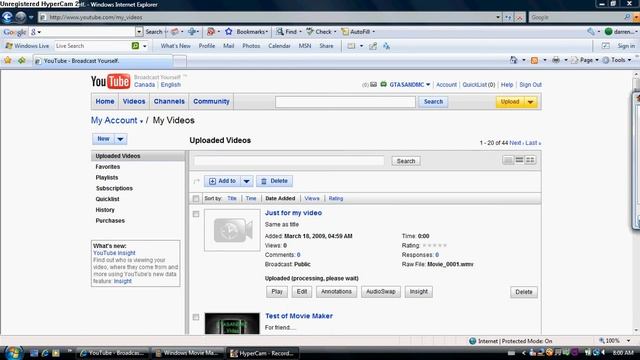This screenshot has height=360, width=640.
Task: Select Subscriptions in the left sidebar
Action: pyautogui.click(x=114, y=188)
